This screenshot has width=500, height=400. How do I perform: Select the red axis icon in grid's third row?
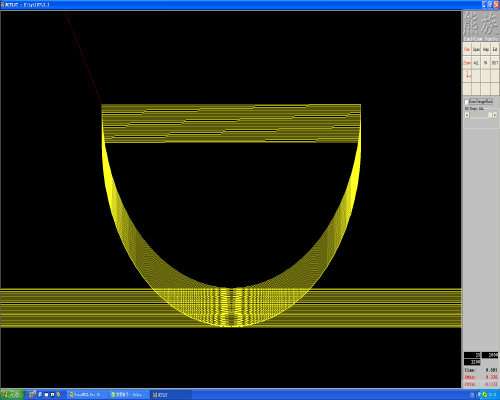click(x=467, y=75)
